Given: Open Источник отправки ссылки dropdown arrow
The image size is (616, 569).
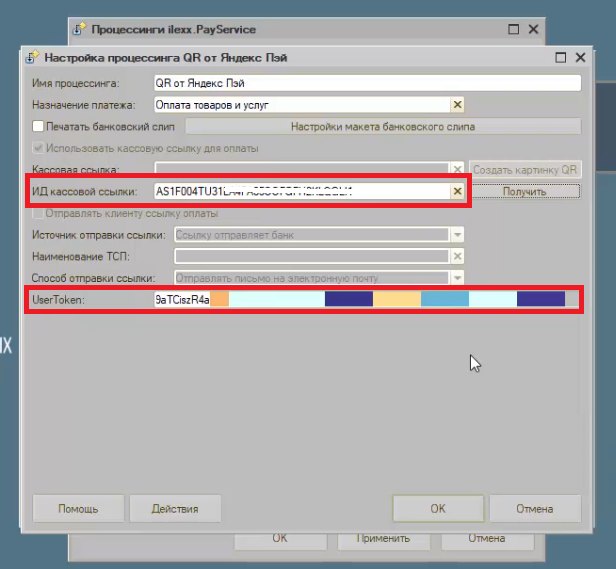Looking at the screenshot, I should coord(457,235).
